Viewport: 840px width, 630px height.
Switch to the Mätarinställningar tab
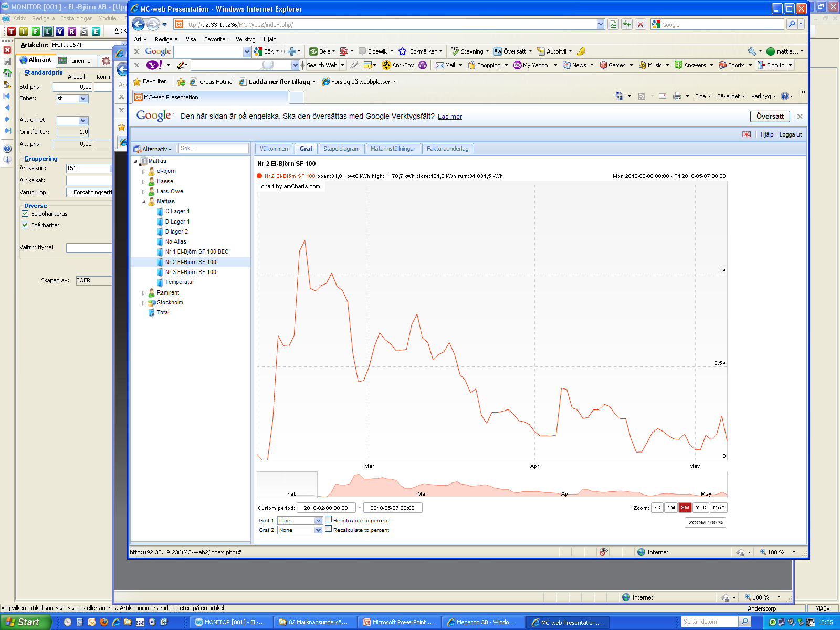click(393, 149)
